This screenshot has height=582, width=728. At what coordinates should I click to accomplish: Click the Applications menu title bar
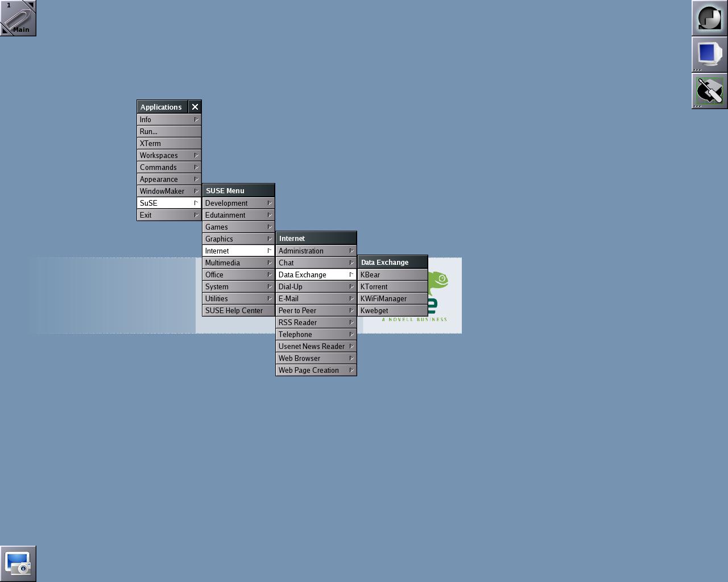pos(163,107)
